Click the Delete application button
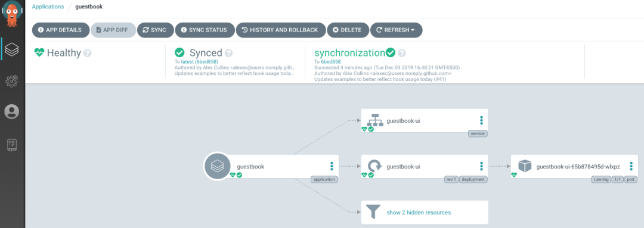Viewport: 644px width, 228px height. coord(348,30)
